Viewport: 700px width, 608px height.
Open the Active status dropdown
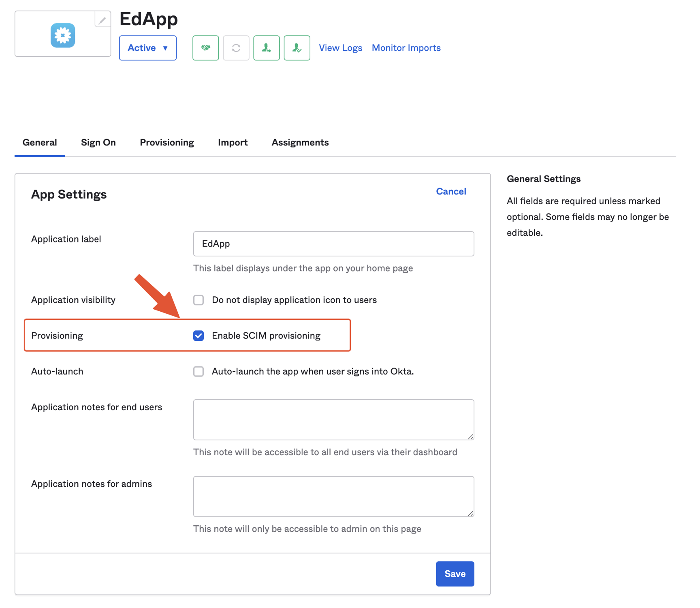point(147,48)
